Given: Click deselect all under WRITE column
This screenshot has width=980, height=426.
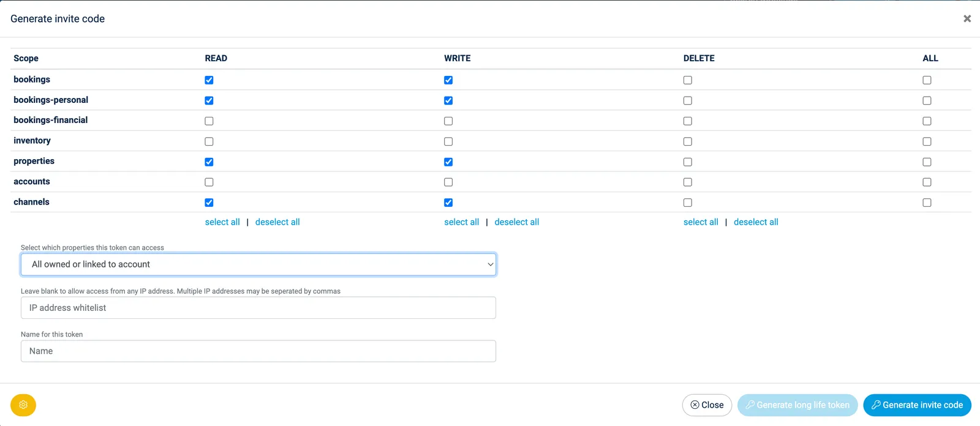Looking at the screenshot, I should [517, 222].
